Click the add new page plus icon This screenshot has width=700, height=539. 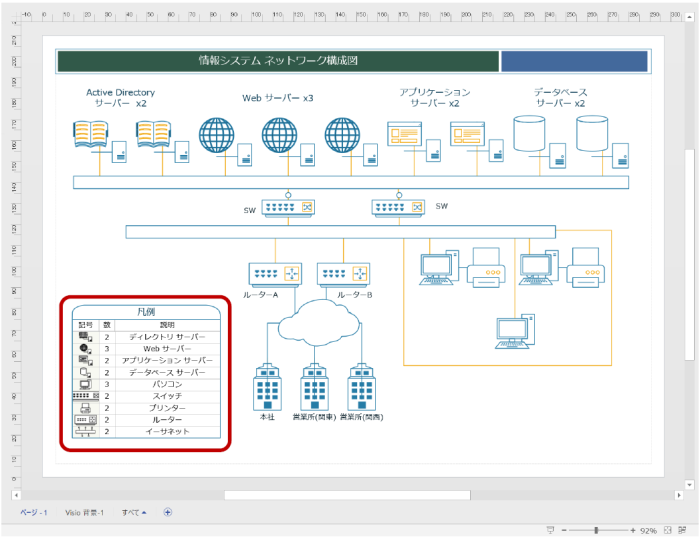click(167, 512)
